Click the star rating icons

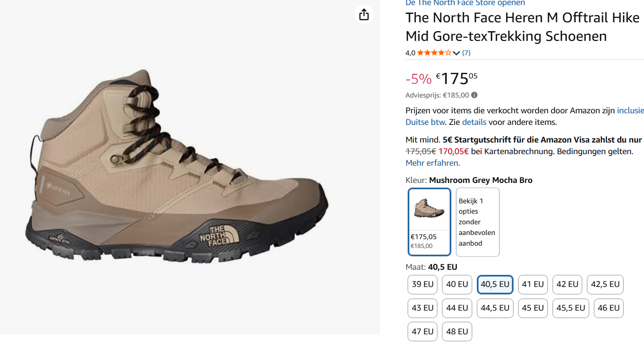tap(434, 53)
